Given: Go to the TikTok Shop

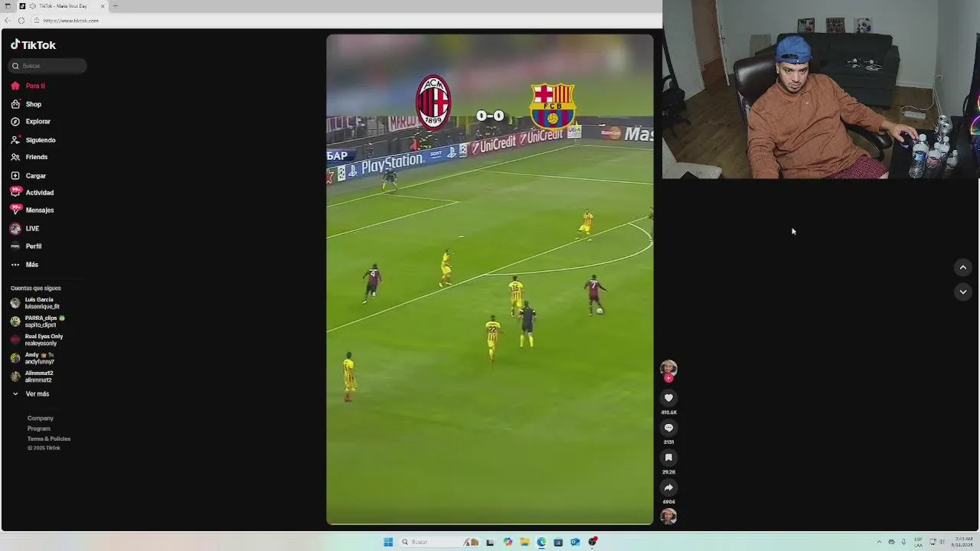Looking at the screenshot, I should [27, 104].
